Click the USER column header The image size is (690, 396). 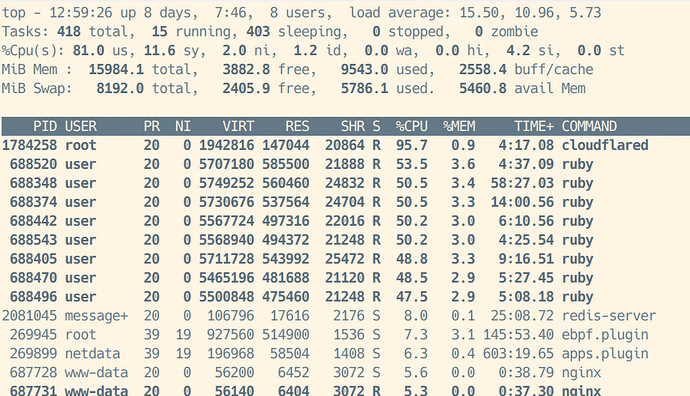pyautogui.click(x=81, y=126)
